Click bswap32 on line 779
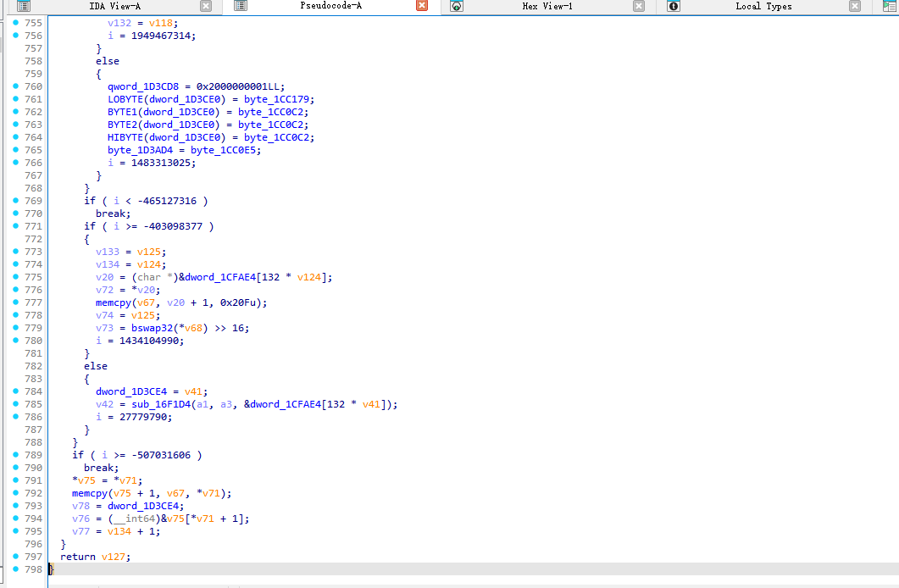899x588 pixels. [x=152, y=328]
